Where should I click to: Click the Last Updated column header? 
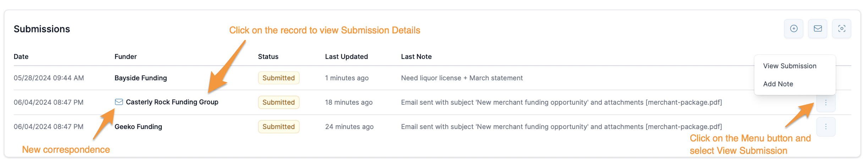click(x=346, y=57)
